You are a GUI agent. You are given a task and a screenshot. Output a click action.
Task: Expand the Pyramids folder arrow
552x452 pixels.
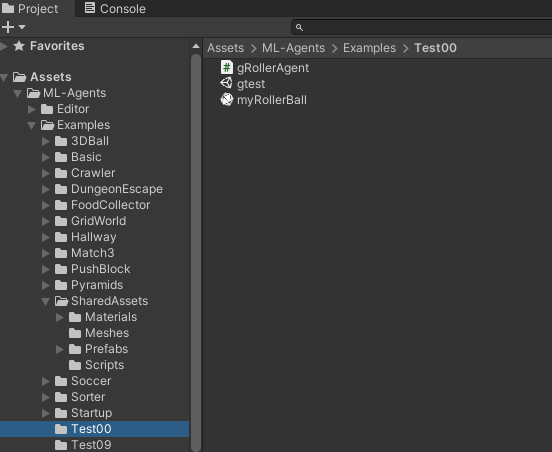pyautogui.click(x=46, y=285)
